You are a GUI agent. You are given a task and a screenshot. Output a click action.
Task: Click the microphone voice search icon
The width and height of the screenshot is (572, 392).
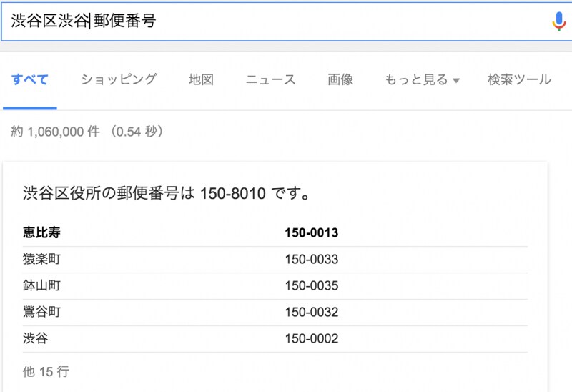[x=558, y=21]
